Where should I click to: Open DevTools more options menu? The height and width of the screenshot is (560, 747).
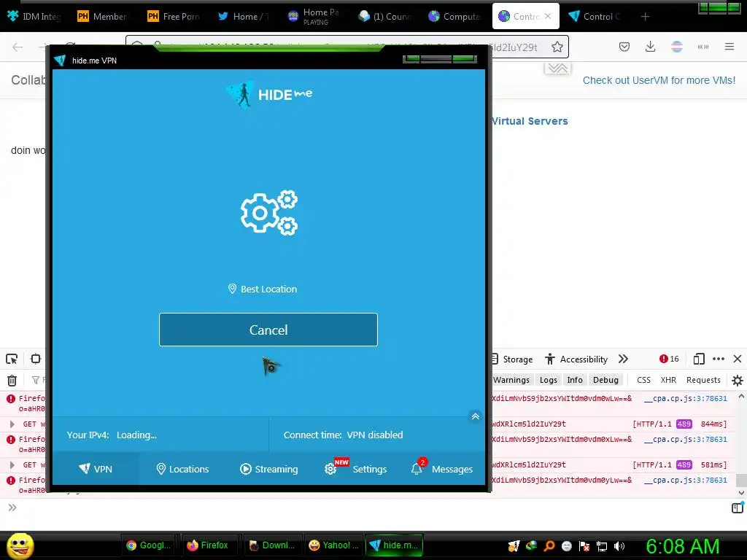[719, 359]
